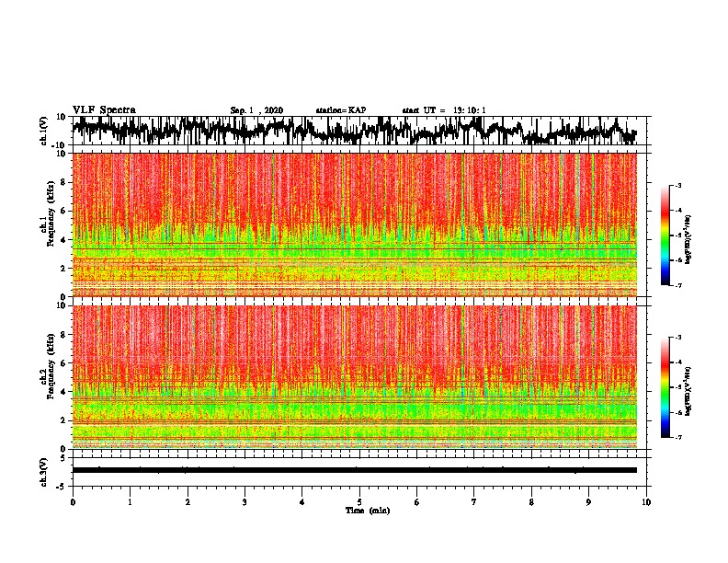This screenshot has height=563, width=728.
Task: Click the black ch.3 voltage trace
Action: (x=355, y=470)
